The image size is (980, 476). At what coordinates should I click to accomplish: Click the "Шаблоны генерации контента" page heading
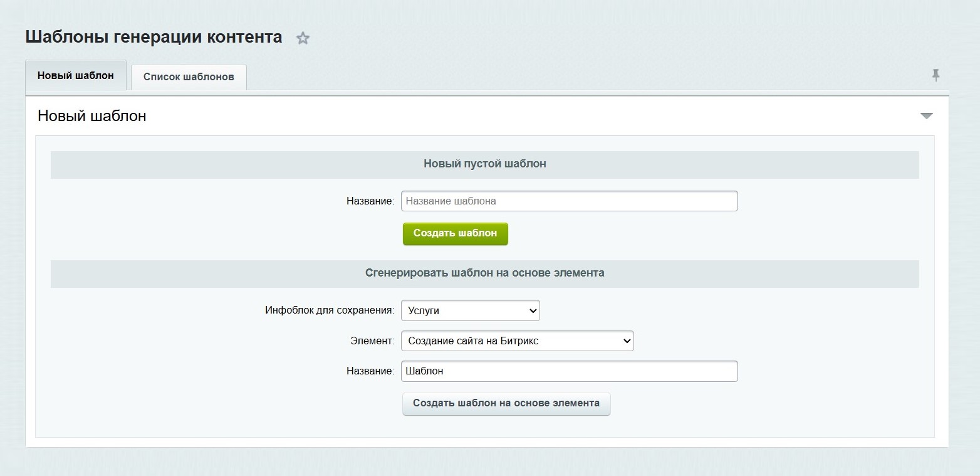153,36
